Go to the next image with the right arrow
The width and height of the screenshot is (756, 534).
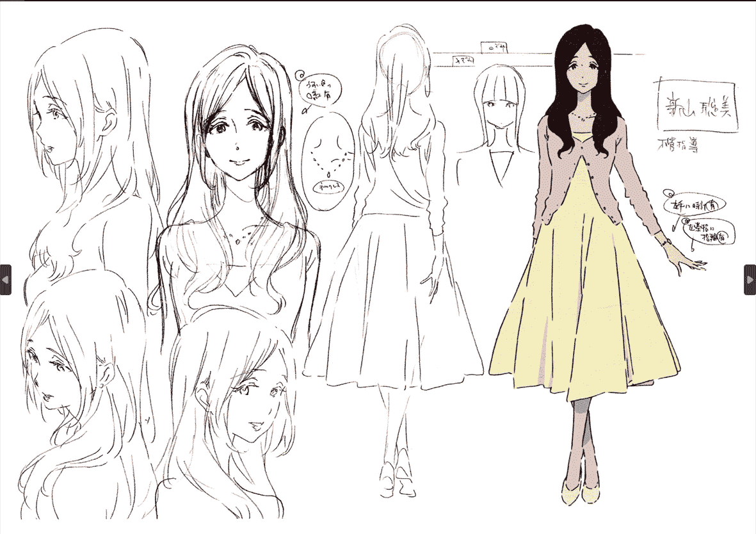coord(750,279)
